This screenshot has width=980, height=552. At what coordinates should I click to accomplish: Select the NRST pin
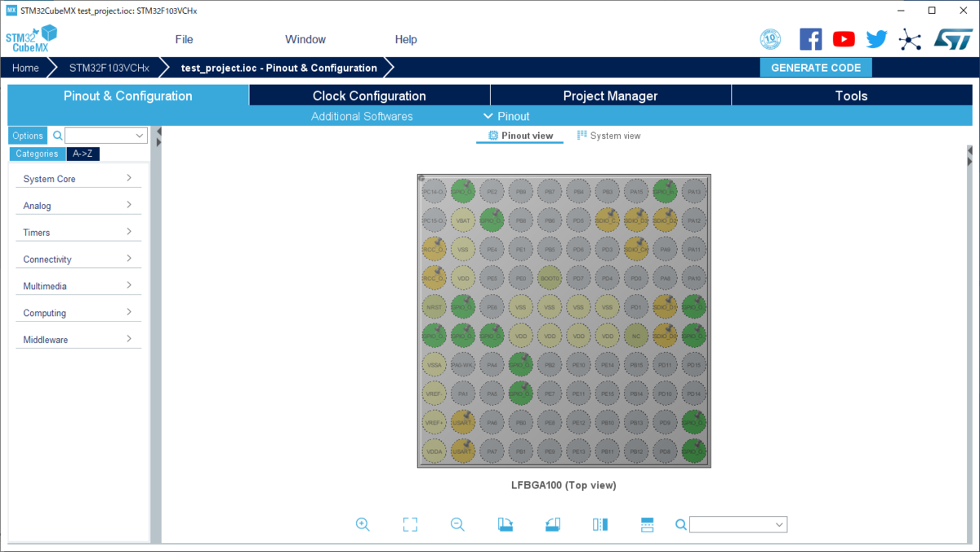coord(434,307)
